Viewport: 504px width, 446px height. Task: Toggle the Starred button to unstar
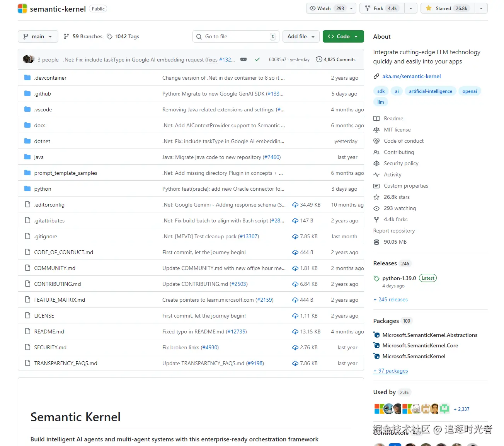coord(448,9)
